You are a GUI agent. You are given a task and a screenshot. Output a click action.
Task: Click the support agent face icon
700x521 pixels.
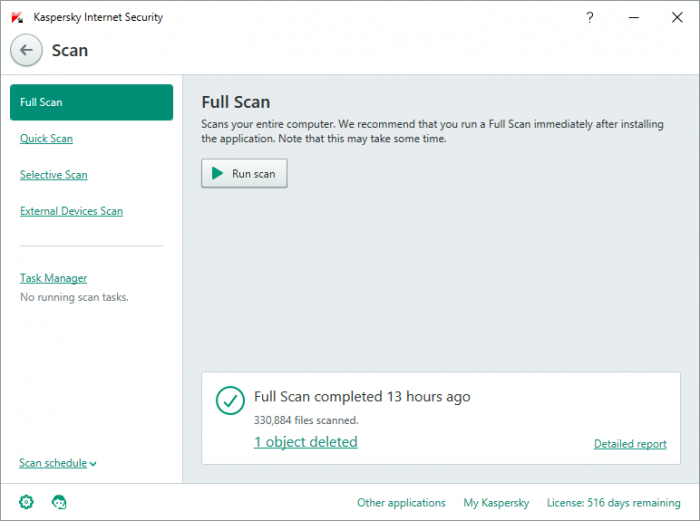pyautogui.click(x=58, y=502)
